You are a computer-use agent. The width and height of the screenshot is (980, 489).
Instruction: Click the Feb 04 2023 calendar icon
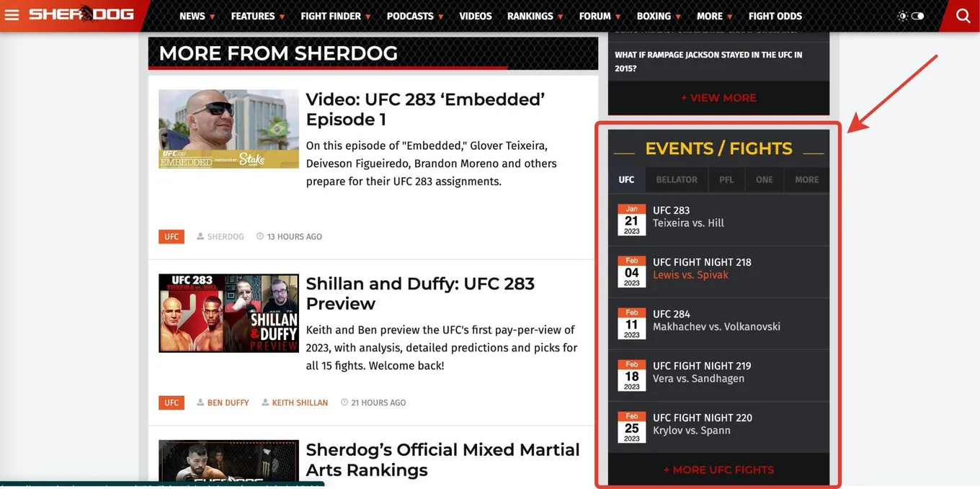point(632,272)
